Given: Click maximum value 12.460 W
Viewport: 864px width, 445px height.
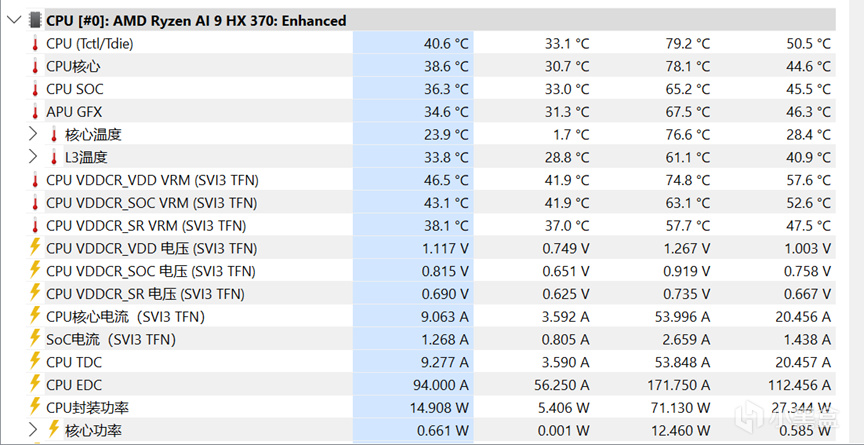Looking at the screenshot, I should click(x=681, y=431).
